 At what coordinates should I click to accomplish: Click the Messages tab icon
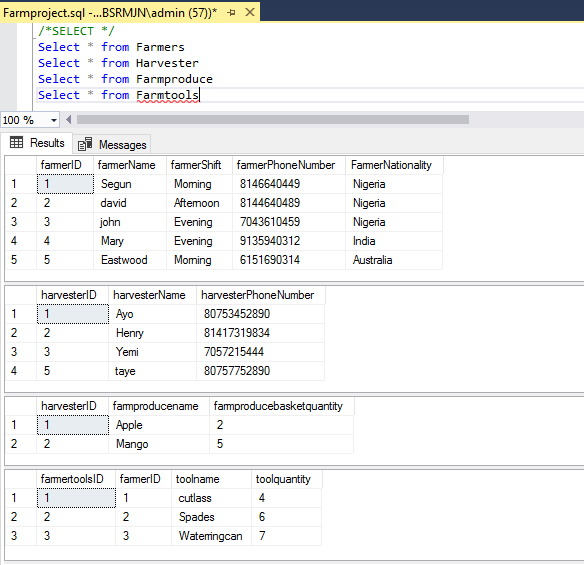(x=85, y=144)
